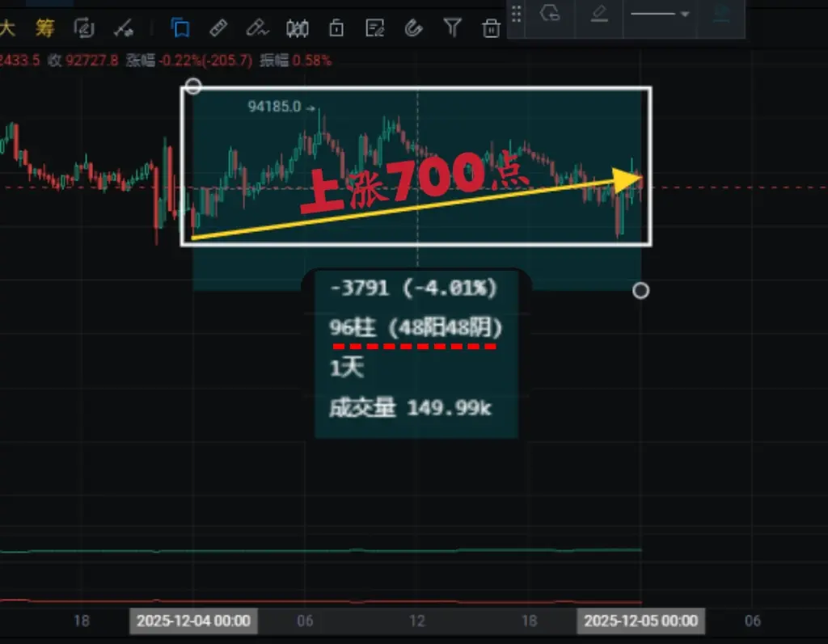The image size is (828, 644).
Task: Open the candlestick chart type icon
Action: [298, 28]
